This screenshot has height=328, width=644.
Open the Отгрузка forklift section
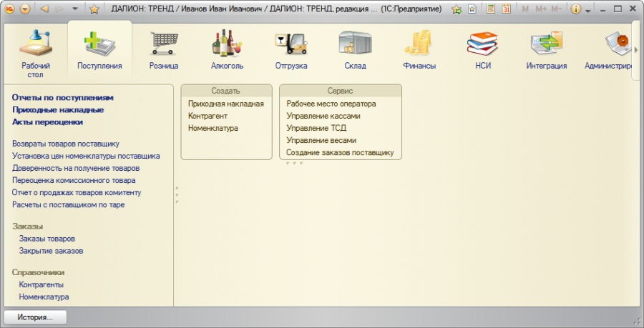291,50
